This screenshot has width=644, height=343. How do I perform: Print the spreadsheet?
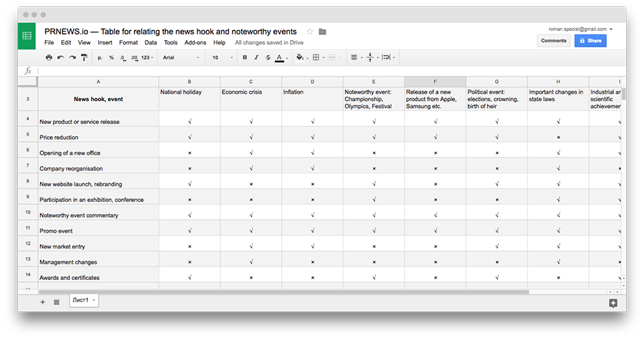(49, 57)
